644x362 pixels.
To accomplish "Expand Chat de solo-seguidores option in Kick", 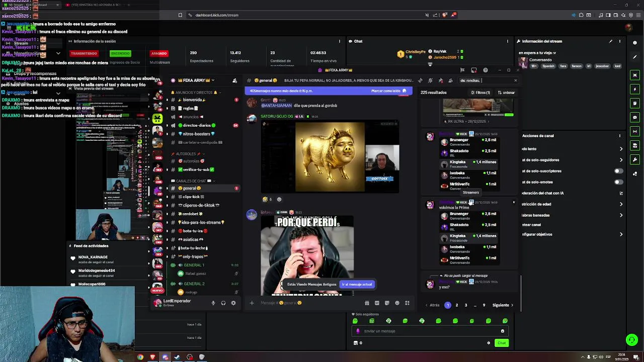I will (x=621, y=160).
